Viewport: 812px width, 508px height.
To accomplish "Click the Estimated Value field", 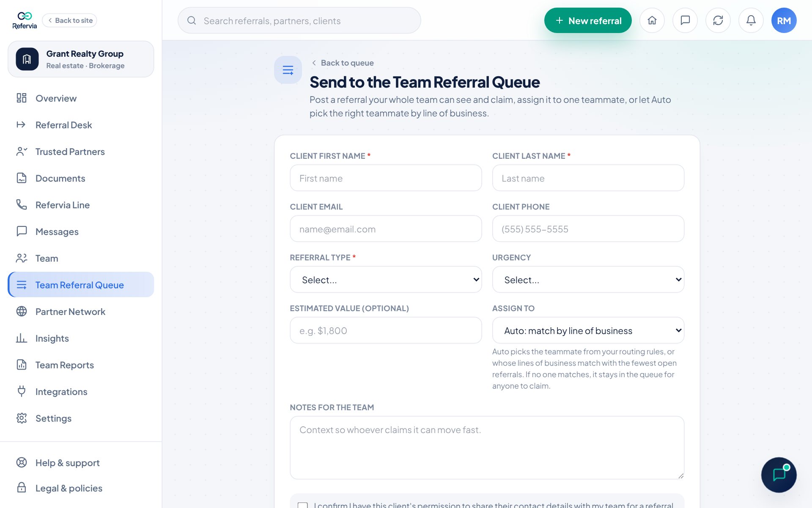I will tap(386, 330).
